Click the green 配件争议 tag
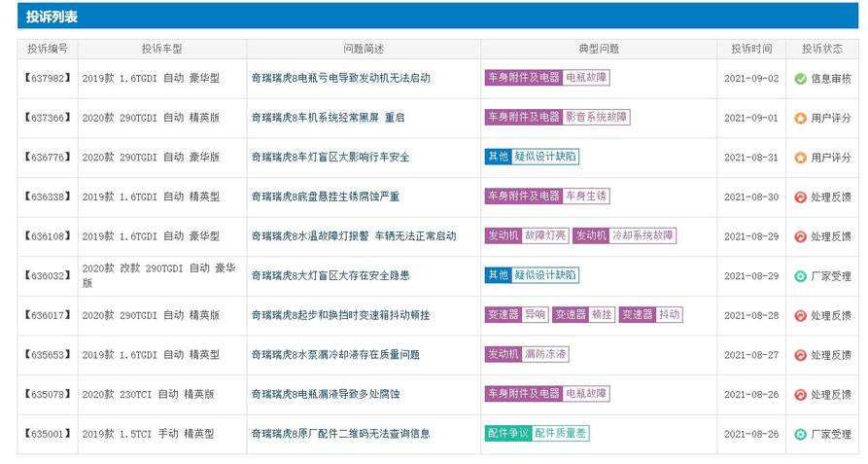 [508, 433]
